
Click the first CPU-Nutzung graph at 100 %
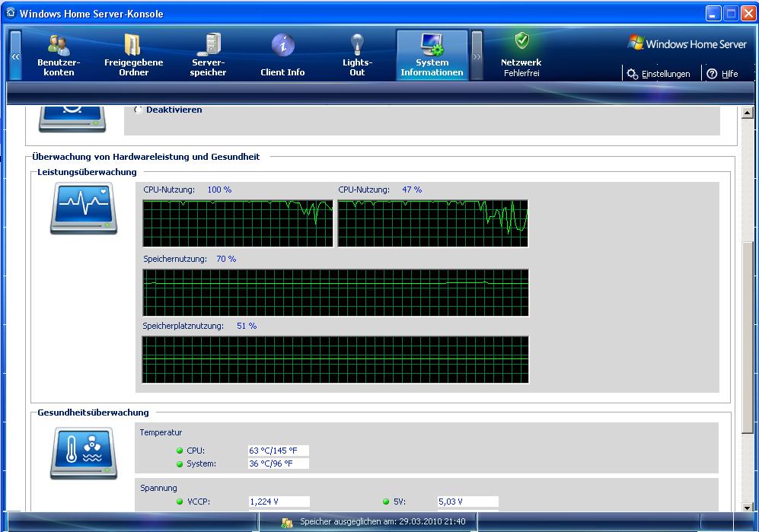tap(238, 223)
